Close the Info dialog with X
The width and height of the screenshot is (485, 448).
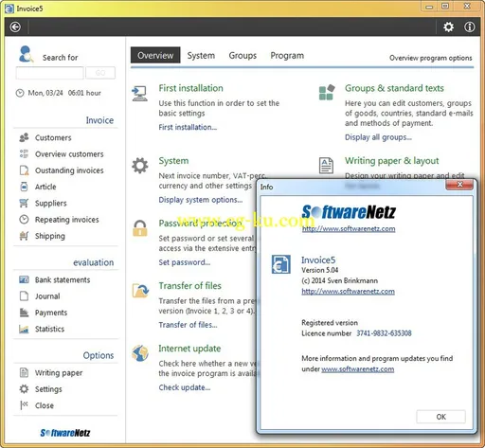[459, 185]
